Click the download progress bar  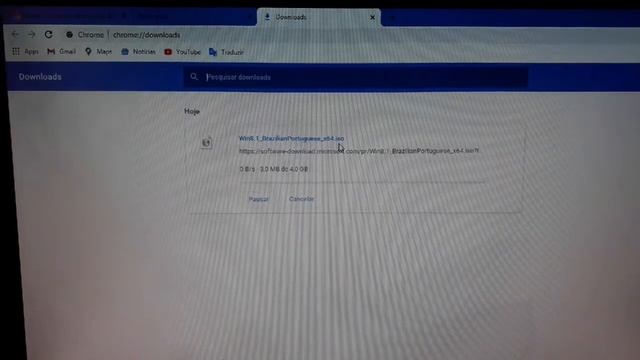coord(362,182)
